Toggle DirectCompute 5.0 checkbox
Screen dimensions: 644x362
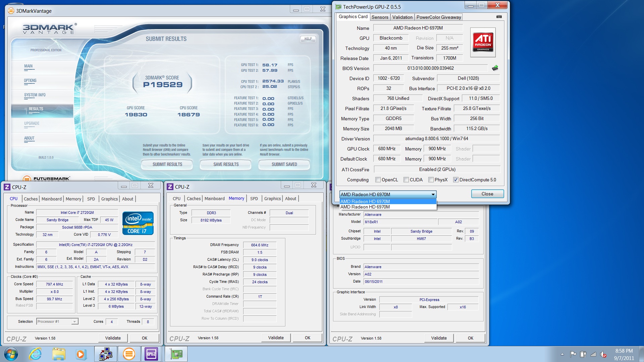456,180
